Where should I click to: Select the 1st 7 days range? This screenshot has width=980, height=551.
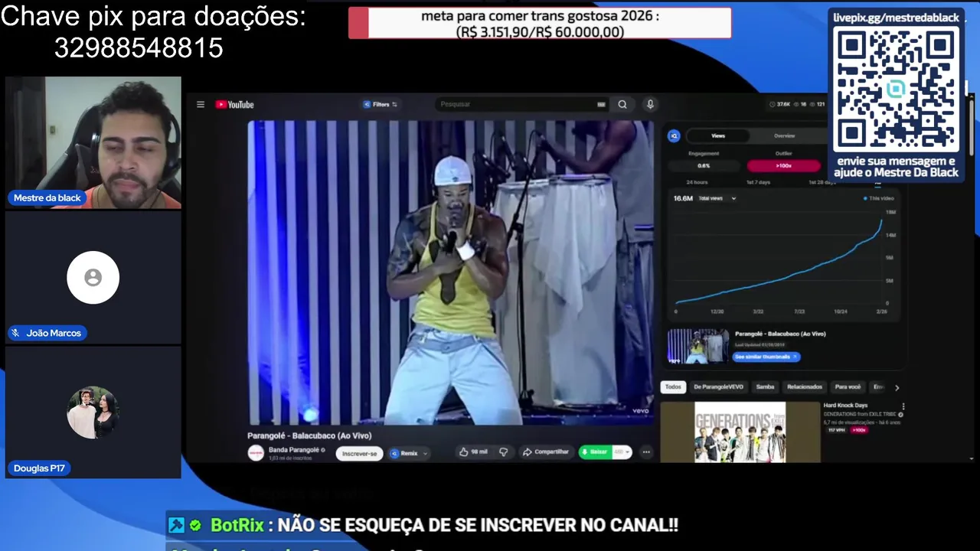click(758, 182)
